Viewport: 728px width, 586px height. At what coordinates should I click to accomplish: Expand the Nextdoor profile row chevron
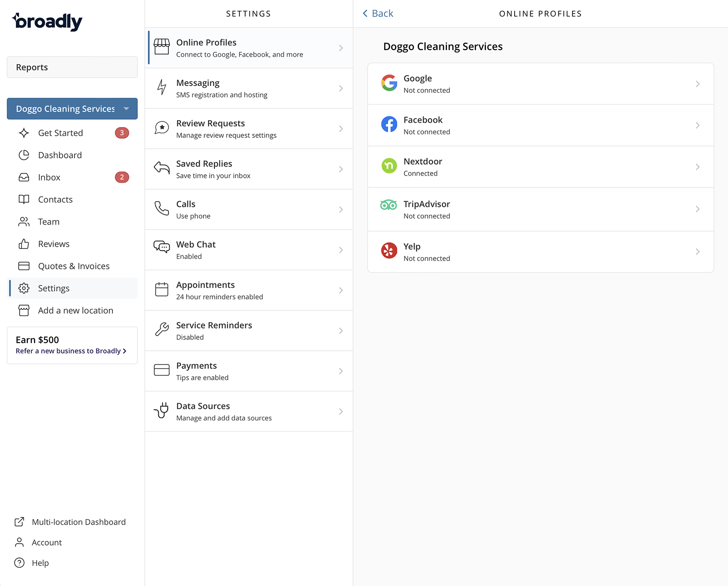click(x=698, y=167)
